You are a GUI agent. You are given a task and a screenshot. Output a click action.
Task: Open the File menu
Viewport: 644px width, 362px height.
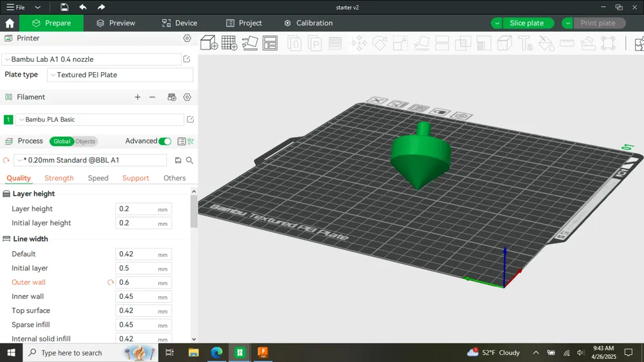(15, 7)
